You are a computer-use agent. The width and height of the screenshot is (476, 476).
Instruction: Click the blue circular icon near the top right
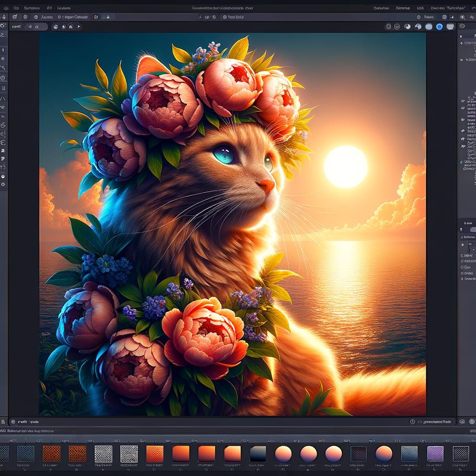click(439, 26)
